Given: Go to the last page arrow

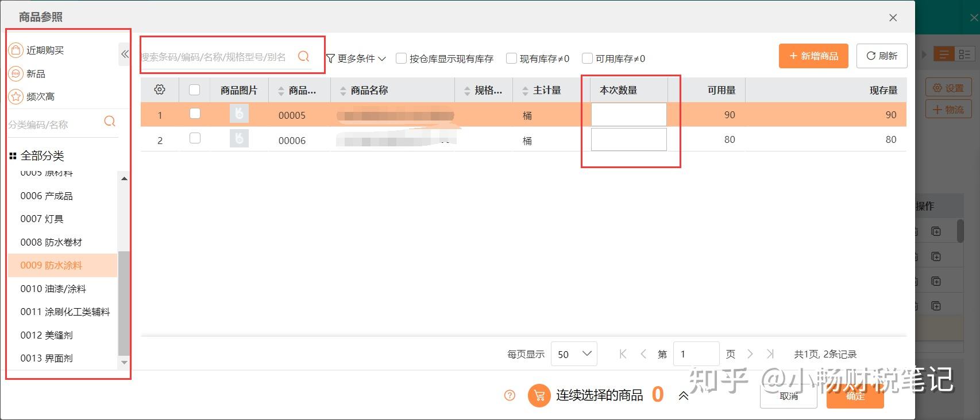Looking at the screenshot, I should 770,354.
